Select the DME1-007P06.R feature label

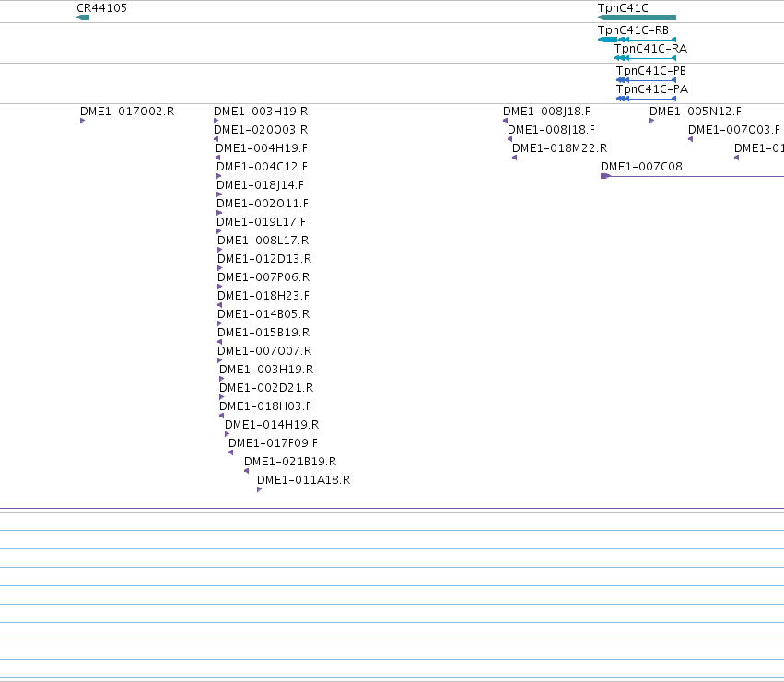263,277
